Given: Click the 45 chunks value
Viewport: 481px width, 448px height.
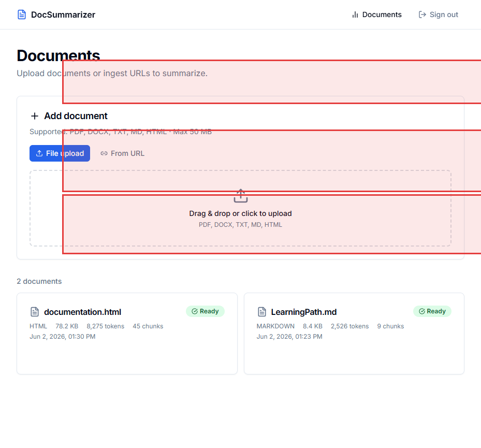Looking at the screenshot, I should pos(148,326).
